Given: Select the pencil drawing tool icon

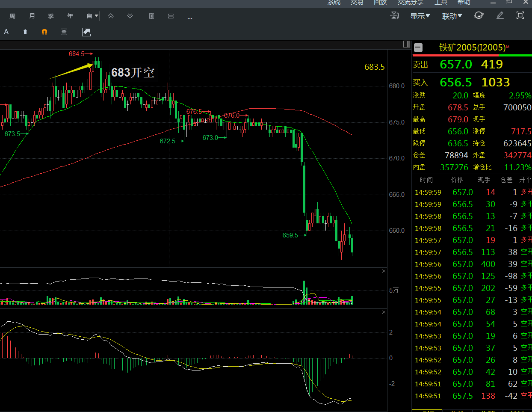Looking at the screenshot, I should tap(500, 15).
